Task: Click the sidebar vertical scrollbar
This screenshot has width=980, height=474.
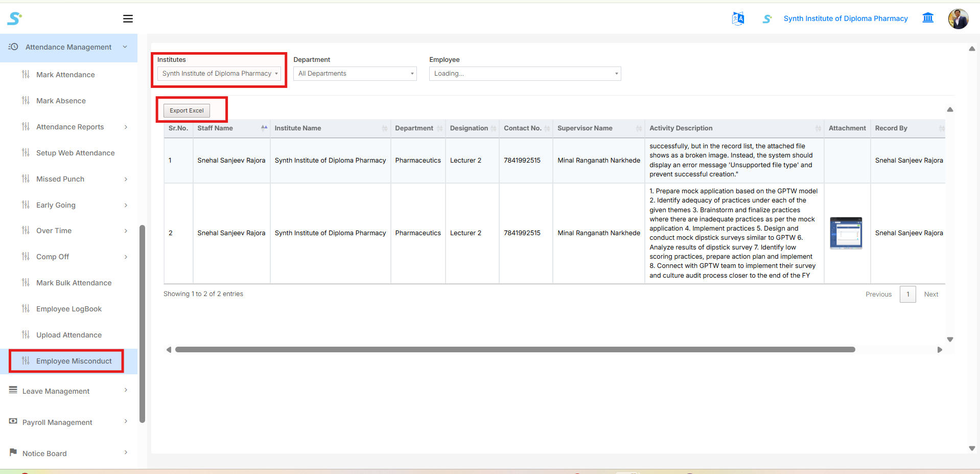Action: tap(142, 324)
